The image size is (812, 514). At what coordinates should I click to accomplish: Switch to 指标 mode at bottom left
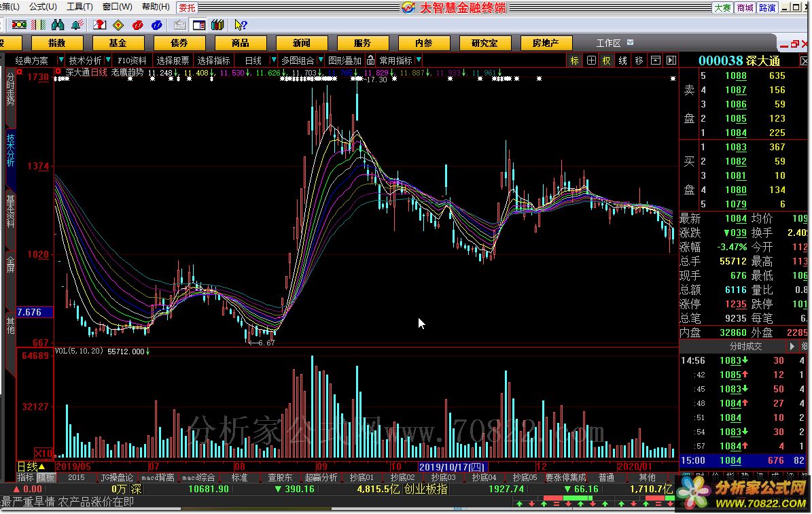pyautogui.click(x=25, y=478)
